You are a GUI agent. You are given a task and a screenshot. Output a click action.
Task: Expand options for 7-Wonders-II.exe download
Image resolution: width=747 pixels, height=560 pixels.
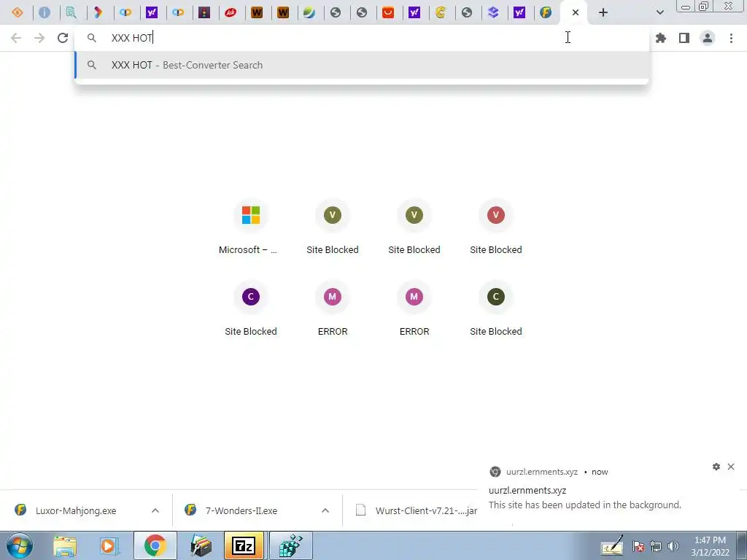325,510
